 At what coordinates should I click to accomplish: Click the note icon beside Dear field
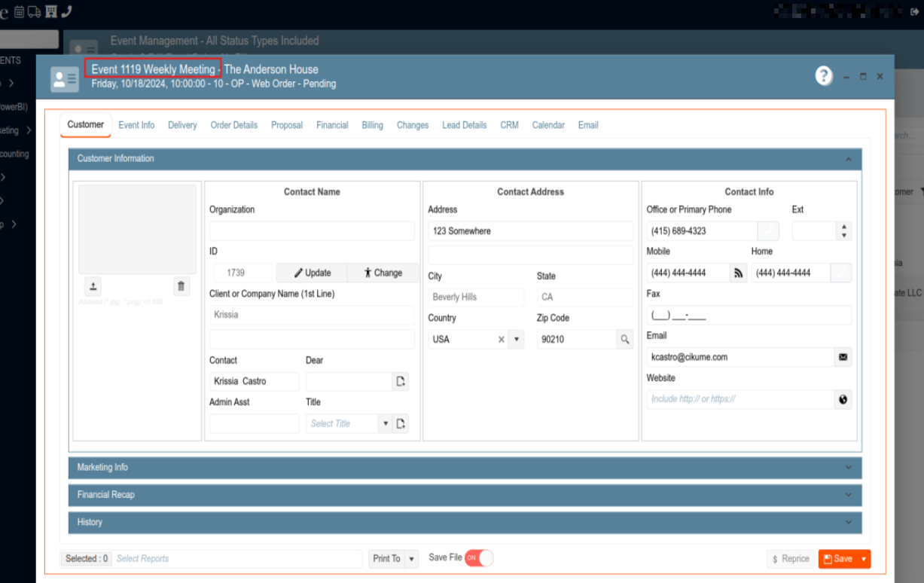coord(401,382)
